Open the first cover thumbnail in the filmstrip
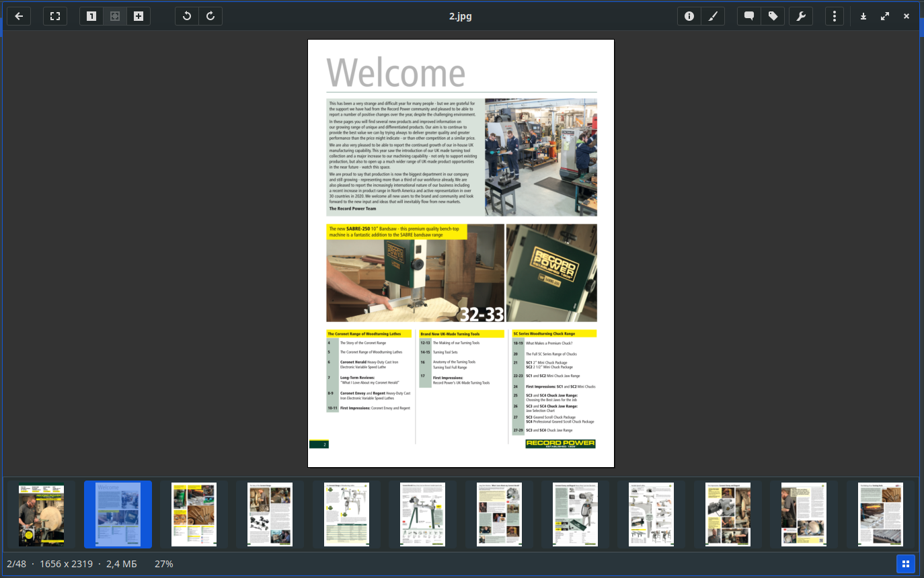The image size is (924, 578). coord(42,514)
